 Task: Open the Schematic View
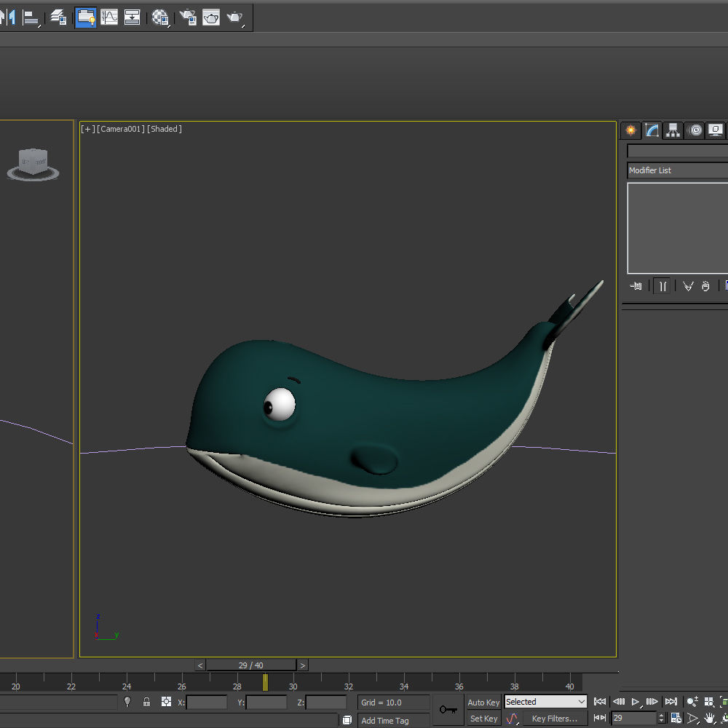click(132, 17)
